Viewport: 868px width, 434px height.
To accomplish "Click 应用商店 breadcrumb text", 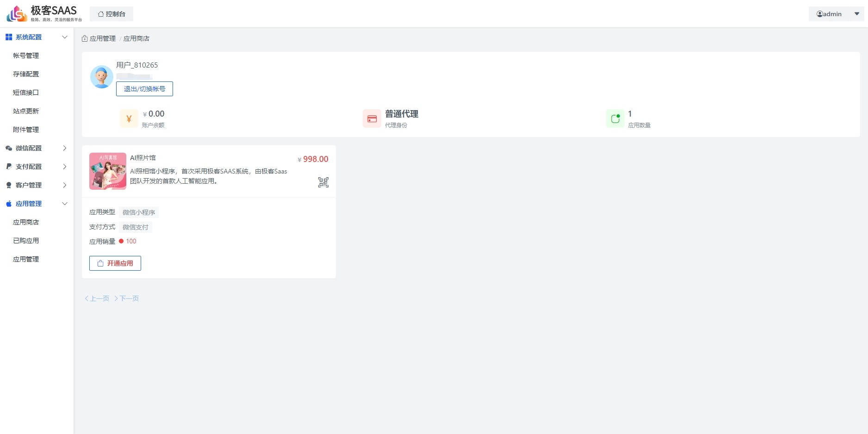I will point(136,39).
